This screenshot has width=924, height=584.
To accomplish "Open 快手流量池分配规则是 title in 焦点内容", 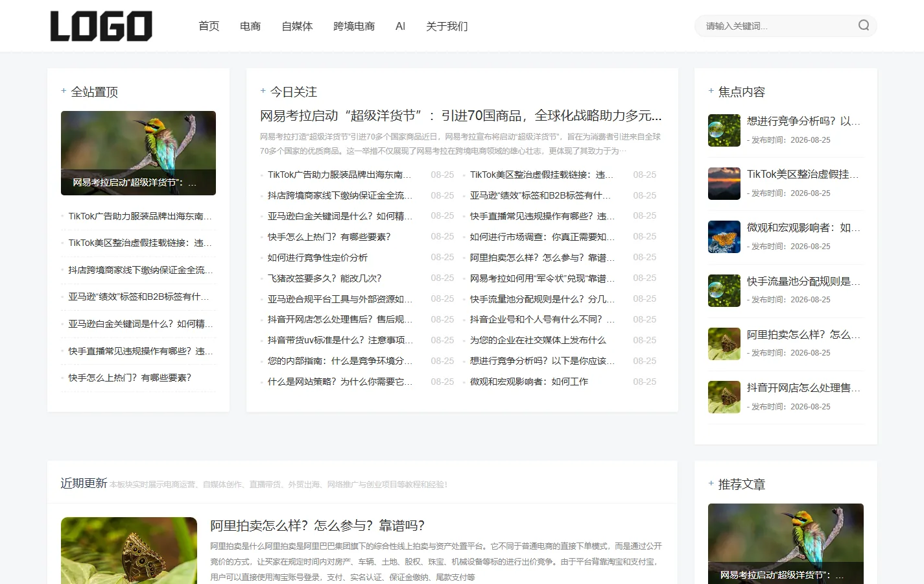I will (804, 282).
